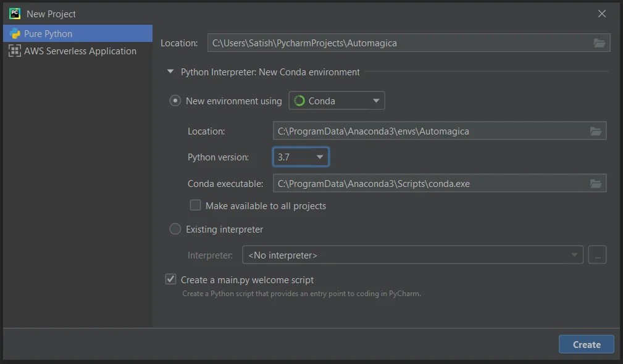This screenshot has height=364, width=623.
Task: Select Existing interpreter radio button
Action: (175, 229)
